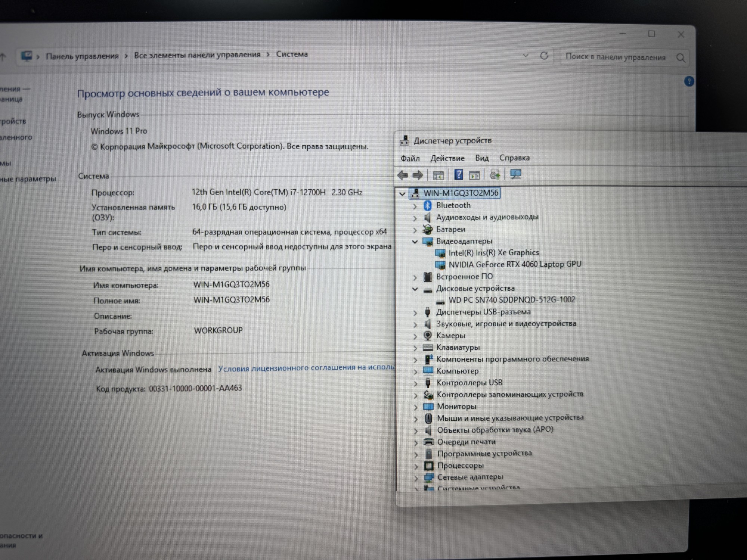Click the show/hide console tree toolbar icon
Screen dimensions: 747x560
click(438, 175)
